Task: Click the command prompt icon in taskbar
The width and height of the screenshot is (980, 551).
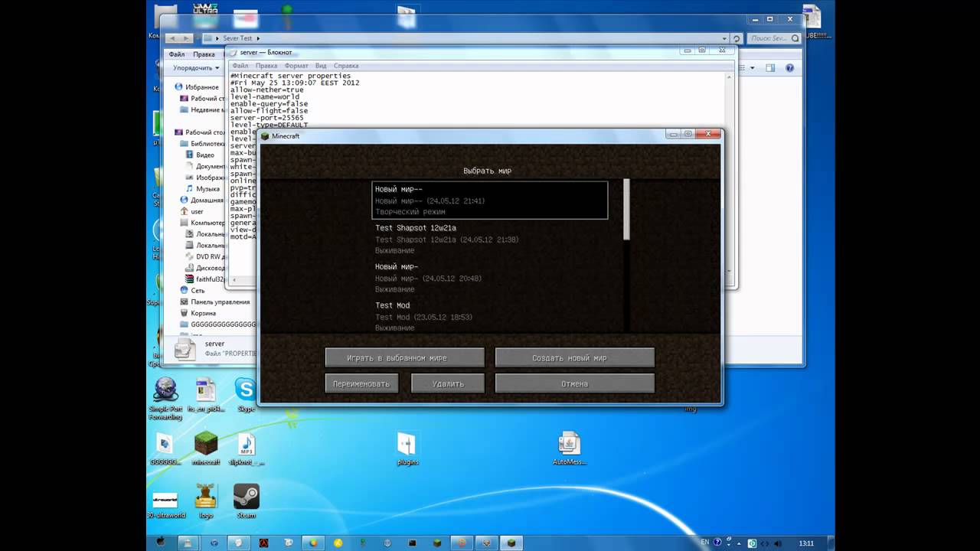Action: [412, 542]
